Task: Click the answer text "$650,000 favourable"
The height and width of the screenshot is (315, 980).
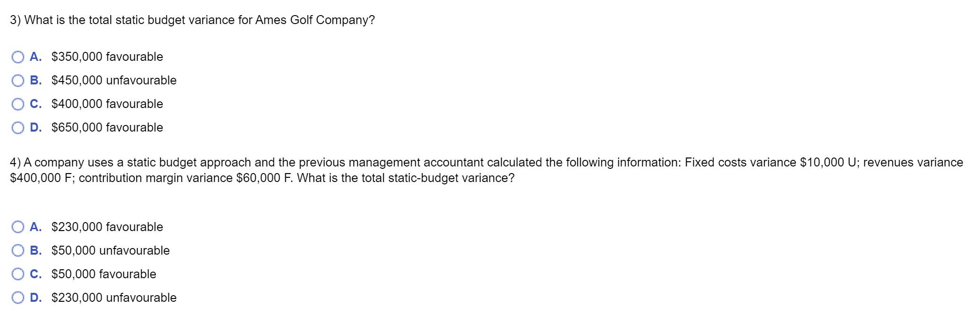Action: coord(107,127)
